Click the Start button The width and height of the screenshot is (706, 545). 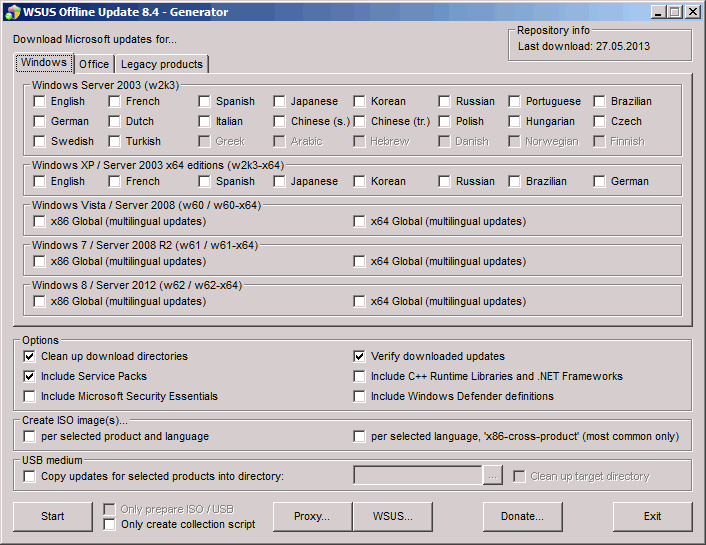pyautogui.click(x=53, y=517)
